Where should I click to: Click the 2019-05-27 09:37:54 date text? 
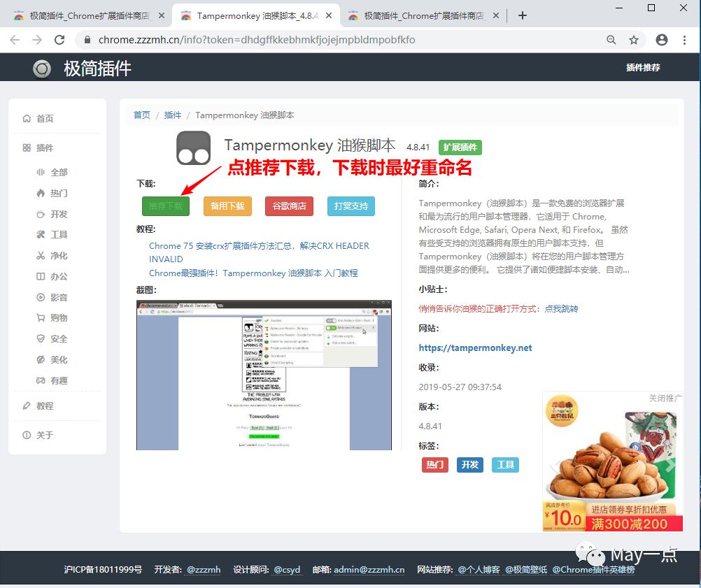pos(460,387)
